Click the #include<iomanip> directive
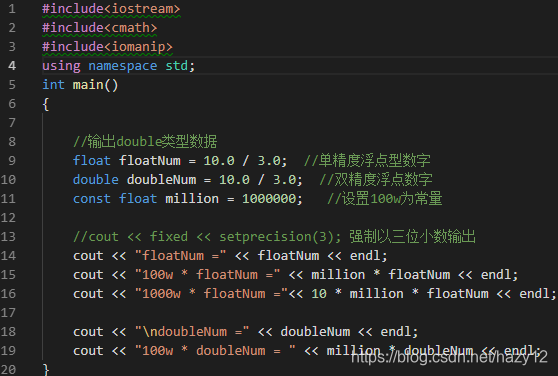This screenshot has width=558, height=376. [x=107, y=47]
